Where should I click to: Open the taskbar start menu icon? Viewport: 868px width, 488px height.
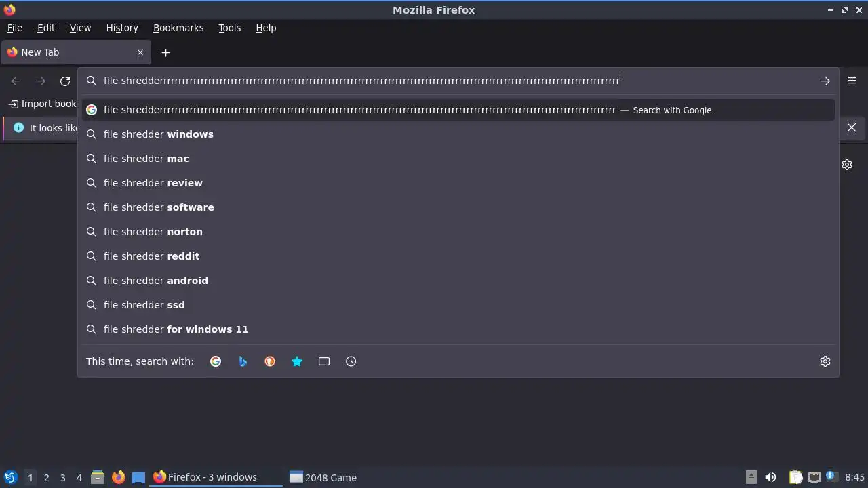(x=10, y=477)
